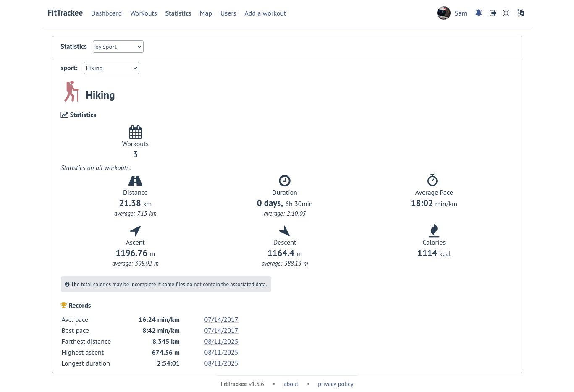Open the Ave. pace record date 07/14/2017

[221, 320]
